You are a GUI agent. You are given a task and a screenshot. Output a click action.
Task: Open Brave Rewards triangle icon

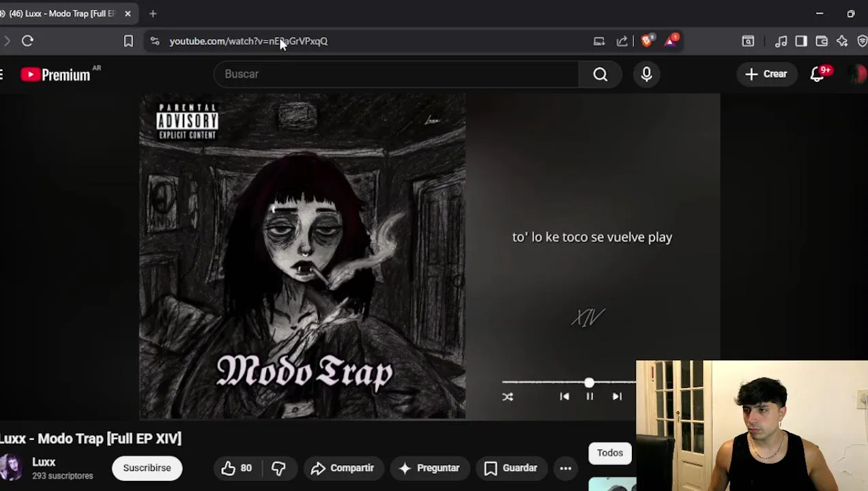coord(671,40)
